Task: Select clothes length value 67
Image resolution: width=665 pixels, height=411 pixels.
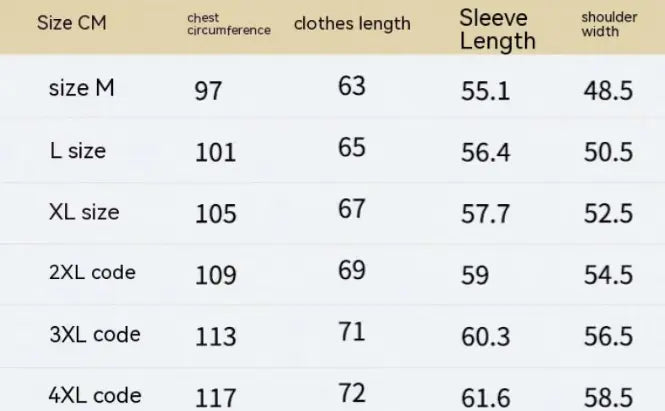Action: coord(352,211)
